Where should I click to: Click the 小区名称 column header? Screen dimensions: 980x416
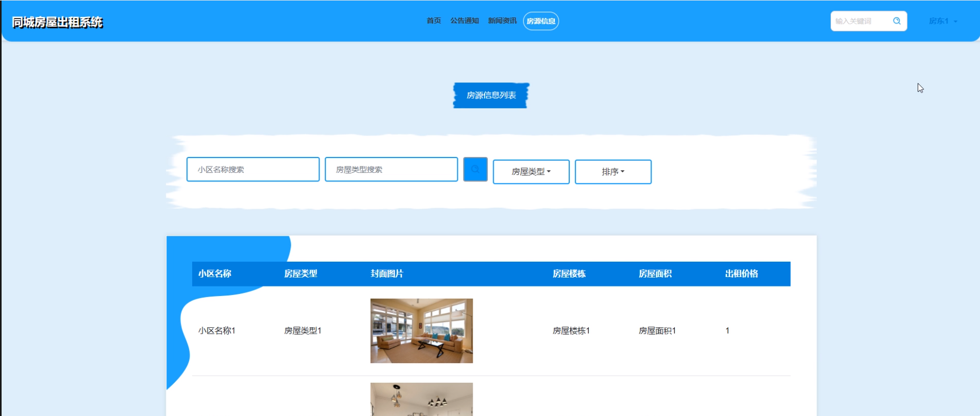pos(215,274)
